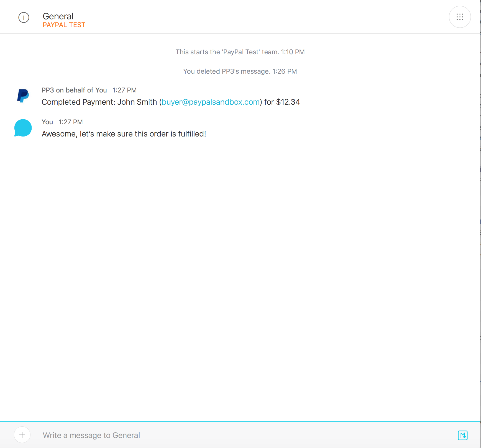481x448 pixels.
Task: Click the $12.34 payment amount
Action: [288, 102]
